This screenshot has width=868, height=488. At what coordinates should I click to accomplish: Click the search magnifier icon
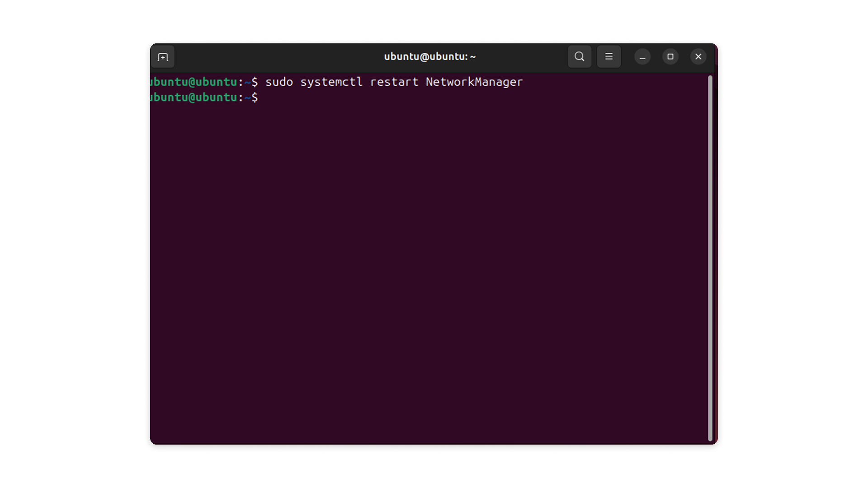pos(579,57)
